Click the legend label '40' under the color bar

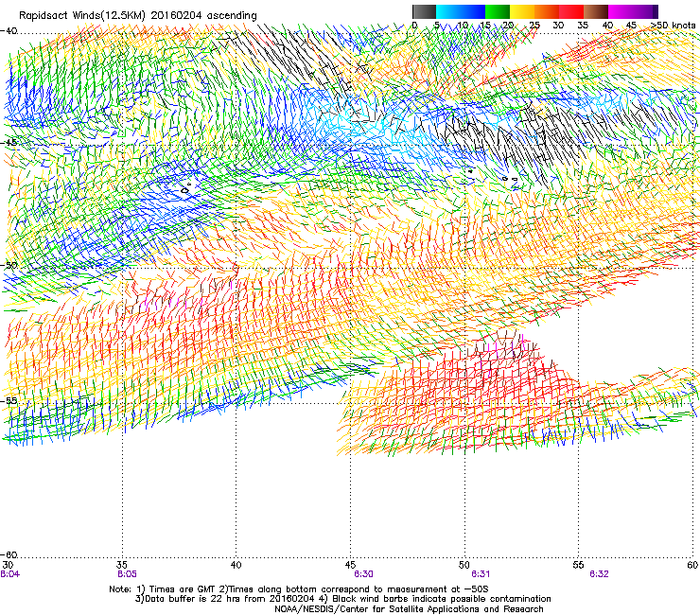coord(607,26)
